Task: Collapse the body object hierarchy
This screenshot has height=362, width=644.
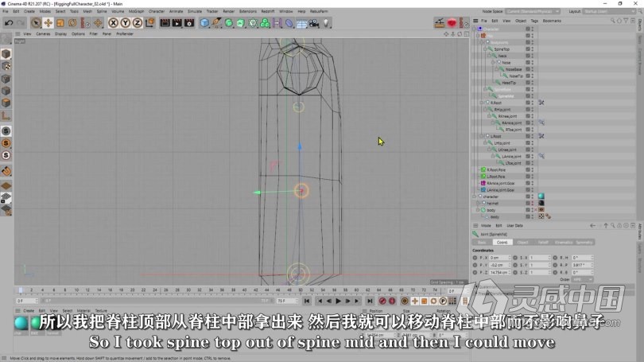Action: 478,210
